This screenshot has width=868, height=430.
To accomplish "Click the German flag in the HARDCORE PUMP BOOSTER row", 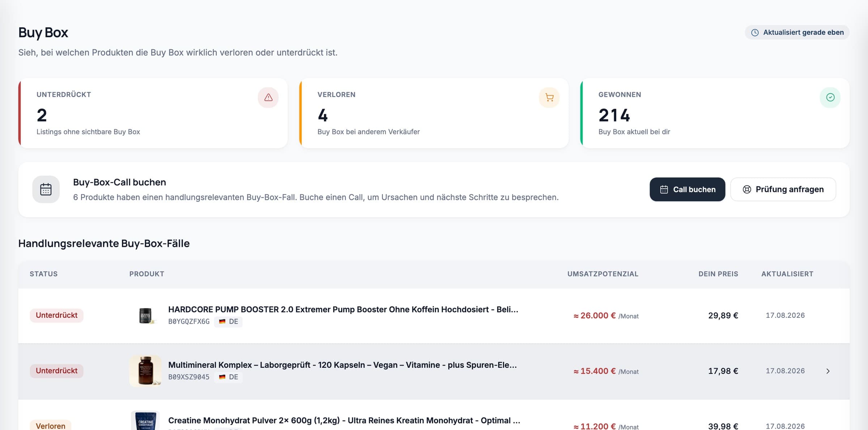I will point(222,321).
